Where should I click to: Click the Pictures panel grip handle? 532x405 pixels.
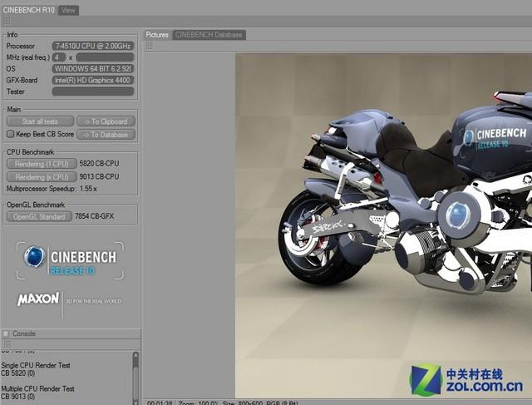click(149, 46)
